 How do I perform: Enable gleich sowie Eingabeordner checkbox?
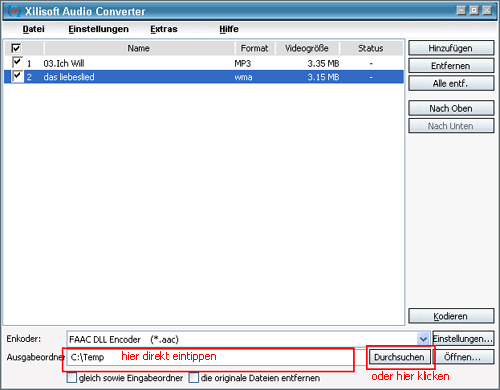pos(72,378)
